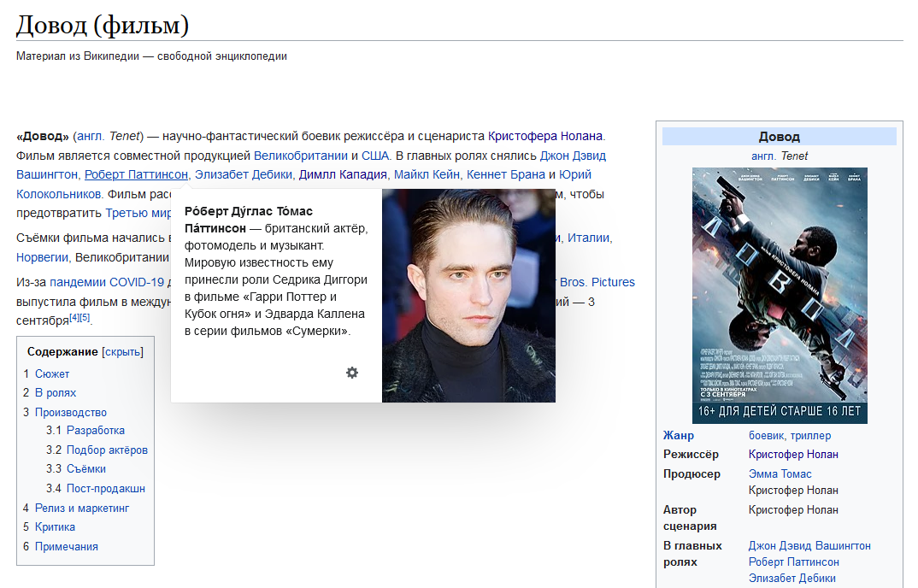Click the Robert Pattinson preview photo
This screenshot has width=918, height=588.
click(x=468, y=296)
